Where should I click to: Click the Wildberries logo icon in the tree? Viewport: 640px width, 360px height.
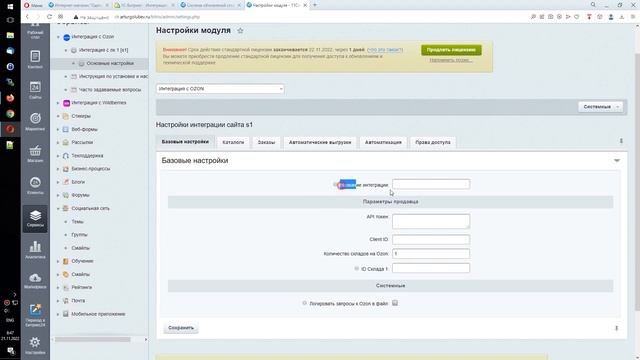click(x=66, y=103)
